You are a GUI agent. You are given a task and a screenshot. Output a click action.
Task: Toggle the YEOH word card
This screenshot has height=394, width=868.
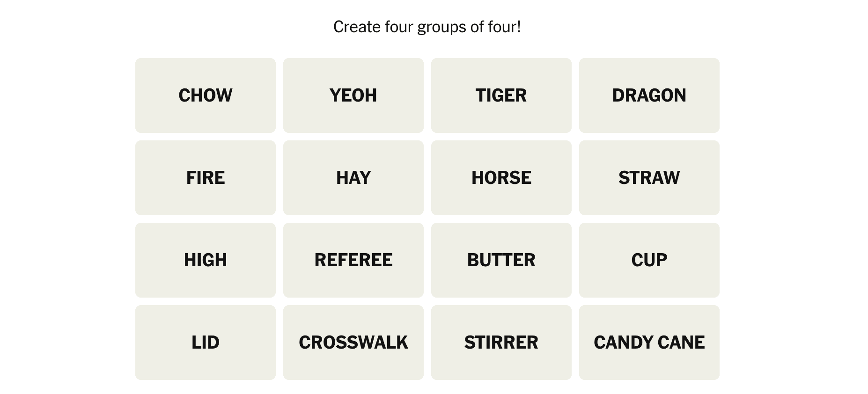pyautogui.click(x=353, y=95)
